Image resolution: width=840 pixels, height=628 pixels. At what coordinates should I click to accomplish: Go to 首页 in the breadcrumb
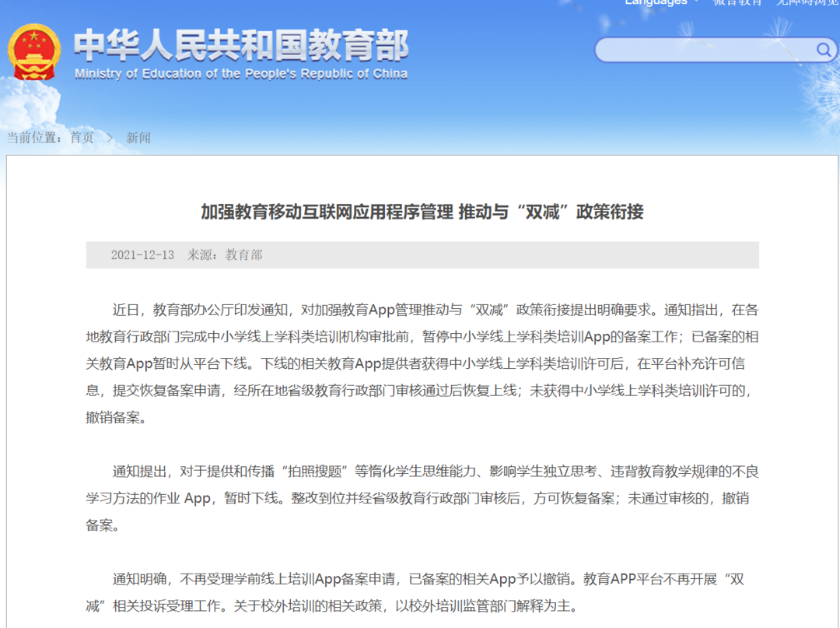(x=82, y=138)
